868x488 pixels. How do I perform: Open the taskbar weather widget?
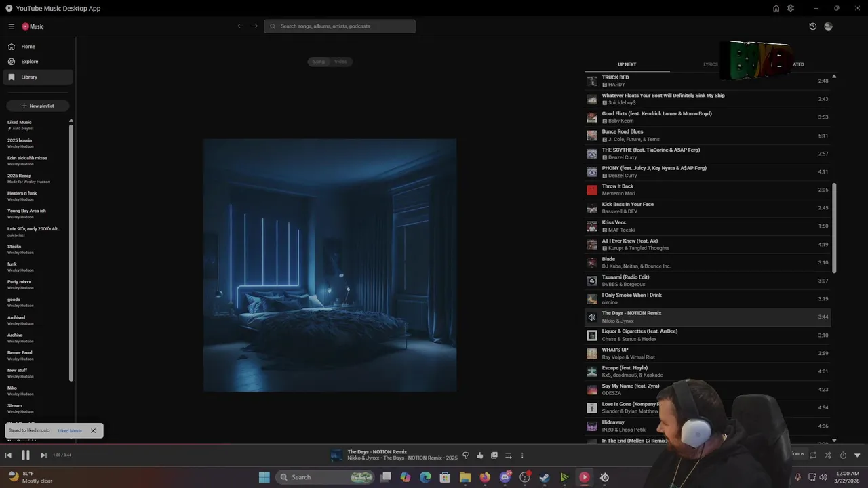pos(29,477)
